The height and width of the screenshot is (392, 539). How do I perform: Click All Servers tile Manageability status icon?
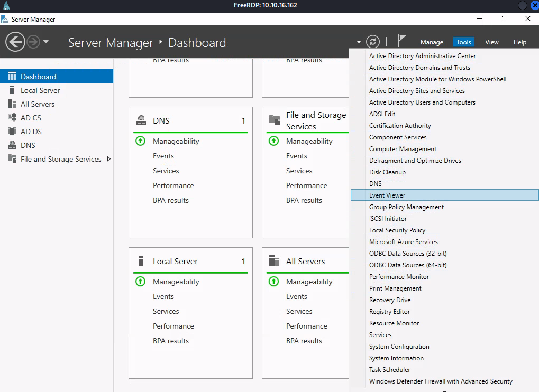273,282
